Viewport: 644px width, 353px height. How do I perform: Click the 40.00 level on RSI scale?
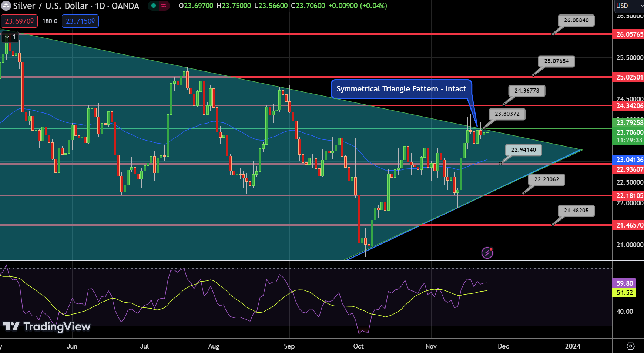click(625, 312)
